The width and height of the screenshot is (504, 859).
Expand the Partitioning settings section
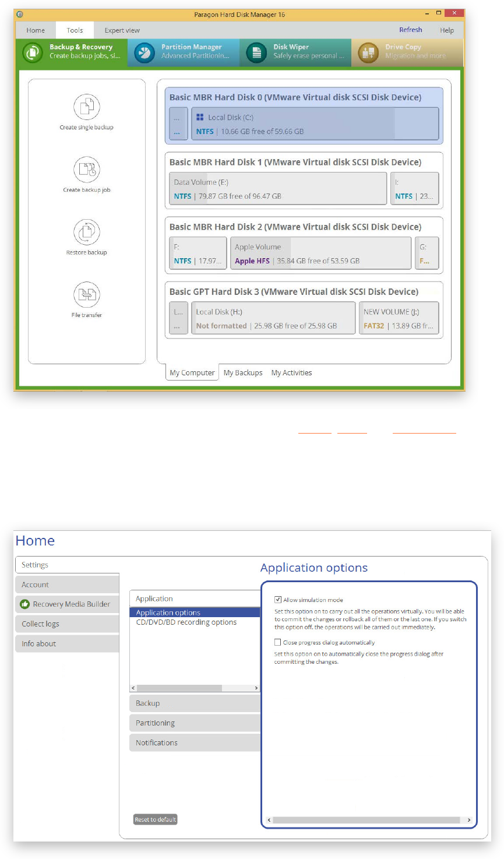coord(195,723)
